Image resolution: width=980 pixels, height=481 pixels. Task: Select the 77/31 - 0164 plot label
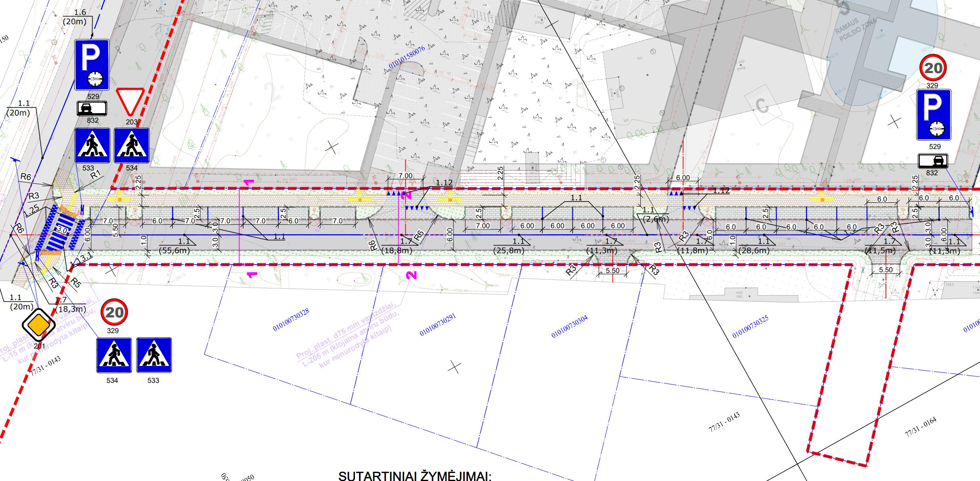pos(920,427)
